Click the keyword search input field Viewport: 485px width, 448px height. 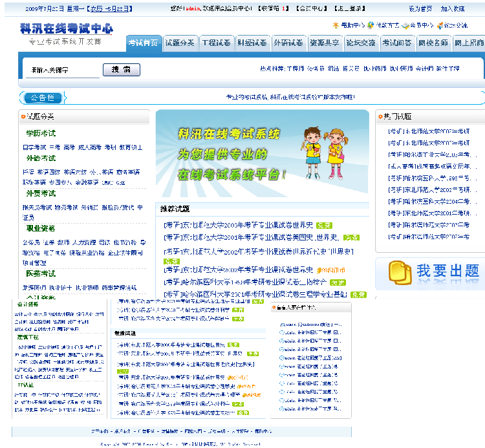pos(63,70)
